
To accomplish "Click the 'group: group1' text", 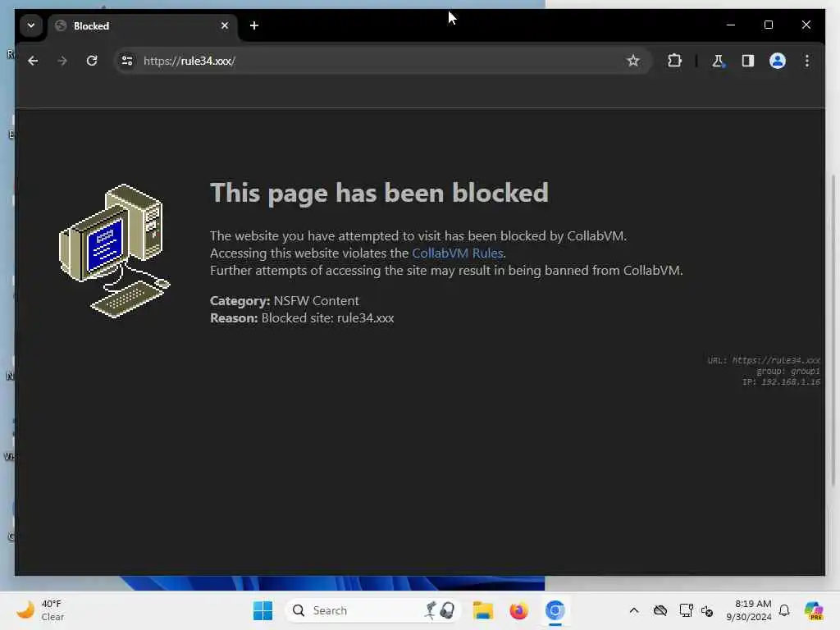I will (788, 372).
